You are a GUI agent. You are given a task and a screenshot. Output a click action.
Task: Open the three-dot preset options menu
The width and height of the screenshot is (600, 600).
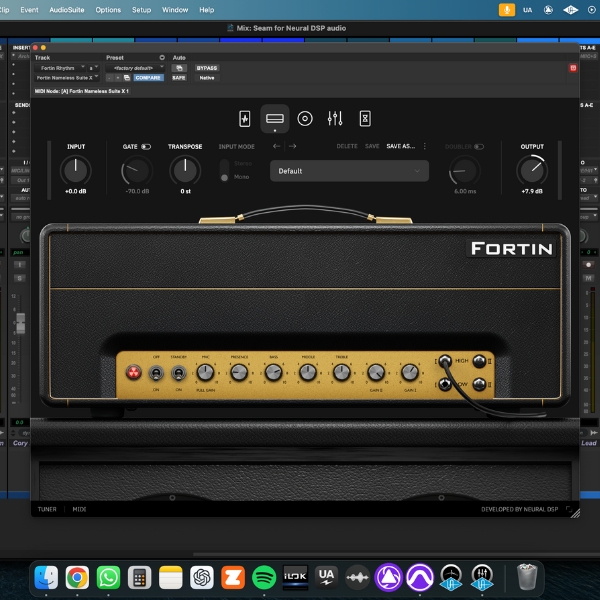pyautogui.click(x=424, y=146)
